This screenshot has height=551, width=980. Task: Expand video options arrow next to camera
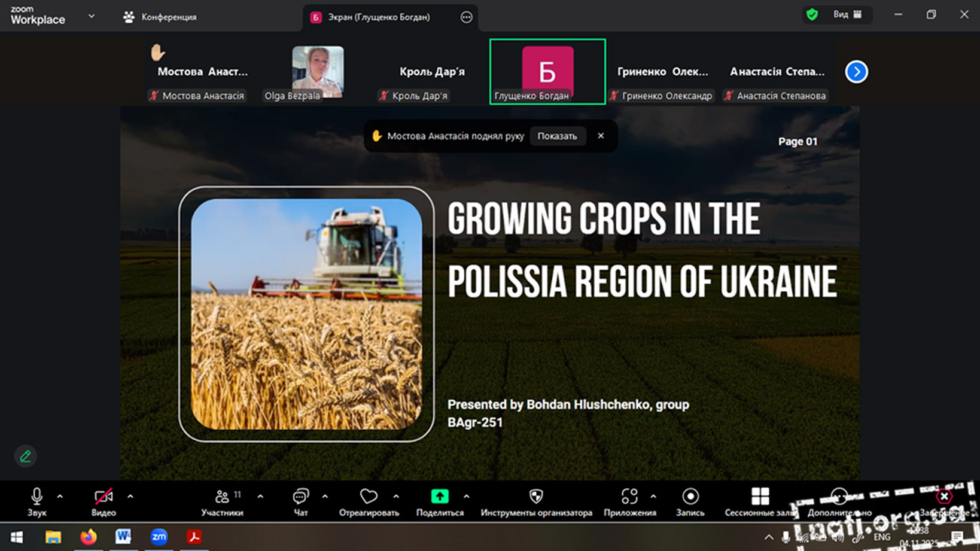[x=130, y=497]
